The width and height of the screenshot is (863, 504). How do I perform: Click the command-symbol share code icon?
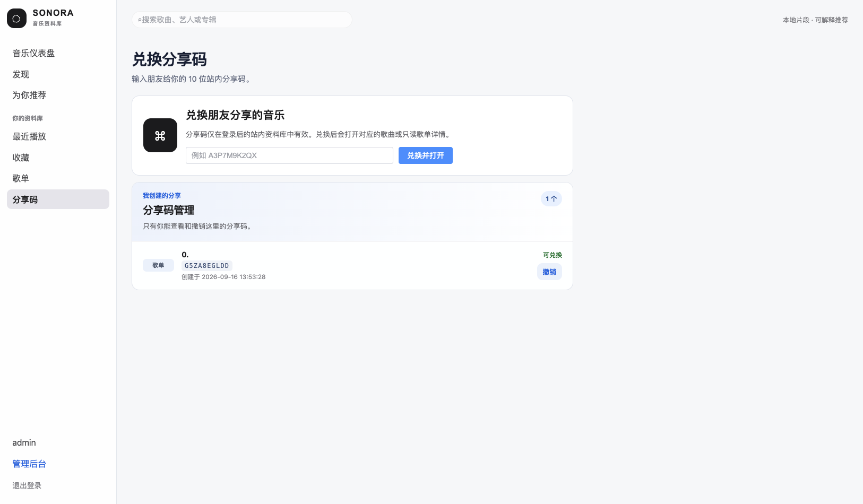pos(160,135)
